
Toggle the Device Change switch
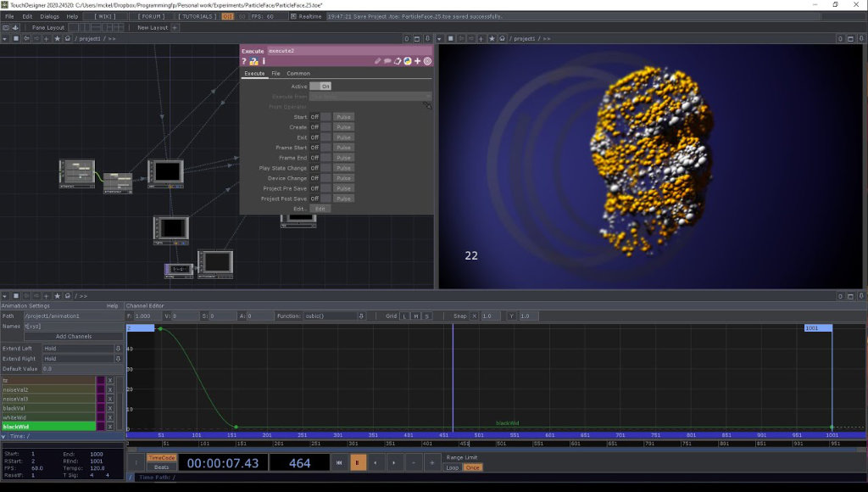320,178
